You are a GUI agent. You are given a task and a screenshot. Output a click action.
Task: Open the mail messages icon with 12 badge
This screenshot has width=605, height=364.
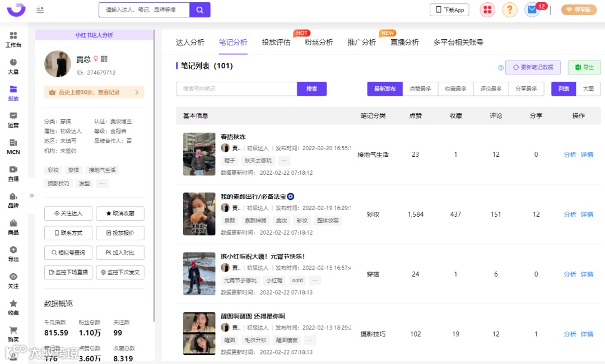coord(532,10)
